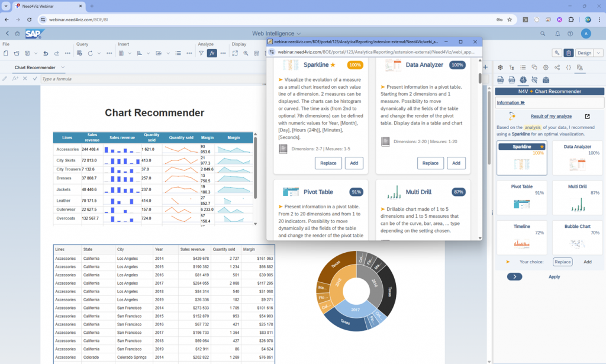Expand the Chart Recommender report tab dropdown

click(63, 67)
